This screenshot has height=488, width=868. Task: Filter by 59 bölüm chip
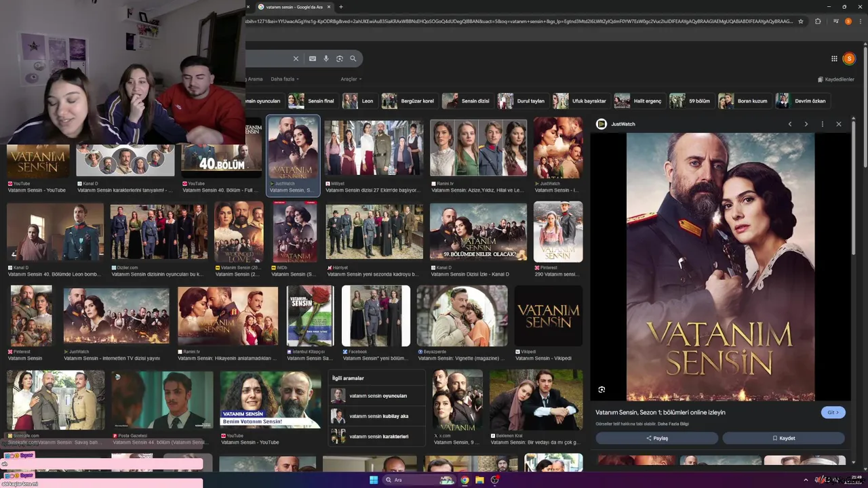pyautogui.click(x=691, y=101)
